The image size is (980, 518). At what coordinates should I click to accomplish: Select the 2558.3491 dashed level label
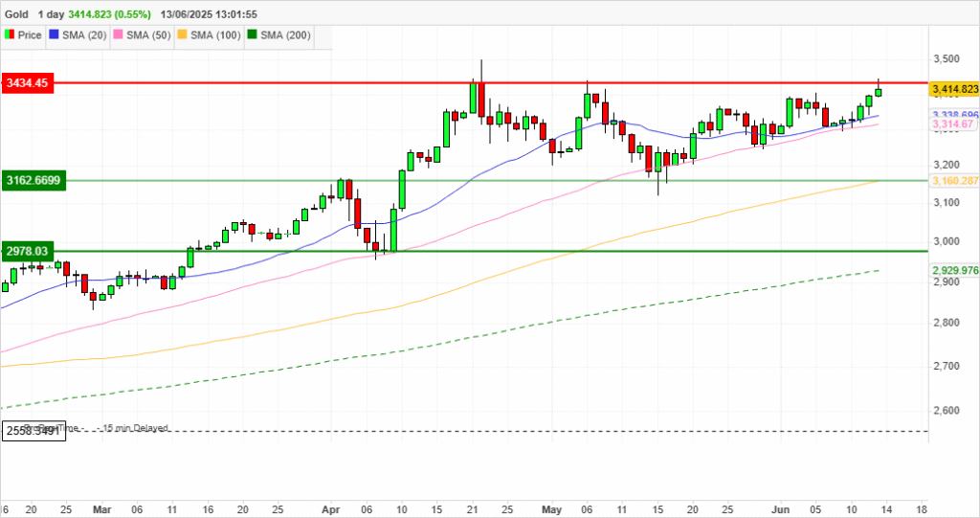tap(33, 431)
